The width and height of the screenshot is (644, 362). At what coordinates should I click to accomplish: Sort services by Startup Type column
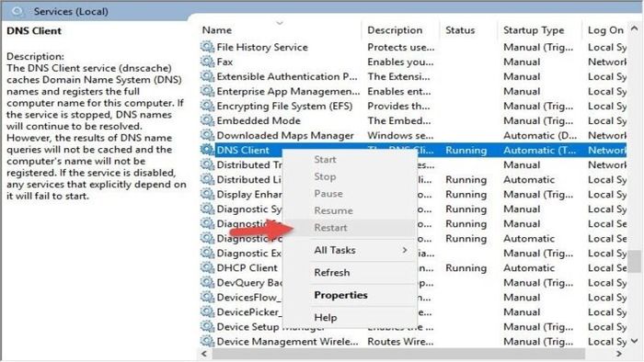point(534,30)
